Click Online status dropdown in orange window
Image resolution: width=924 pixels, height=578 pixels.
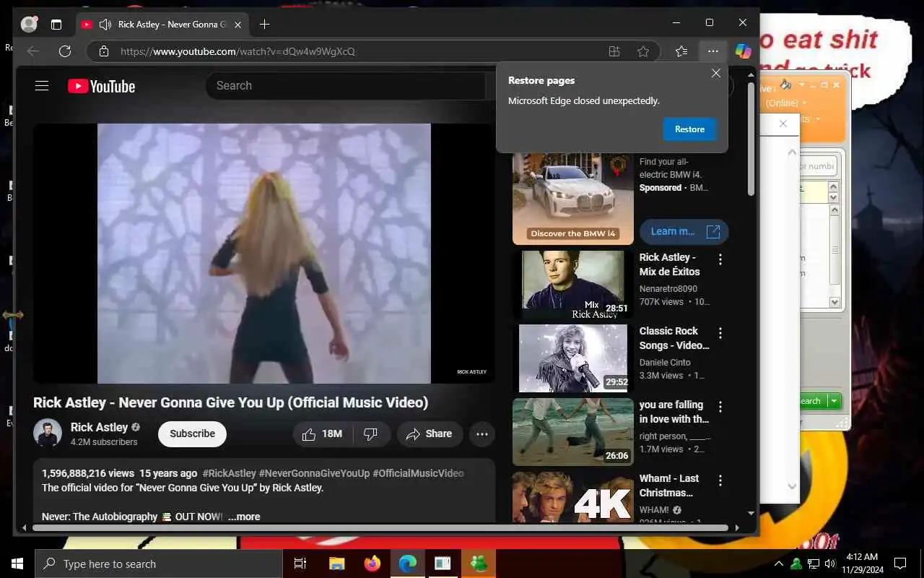coord(786,103)
